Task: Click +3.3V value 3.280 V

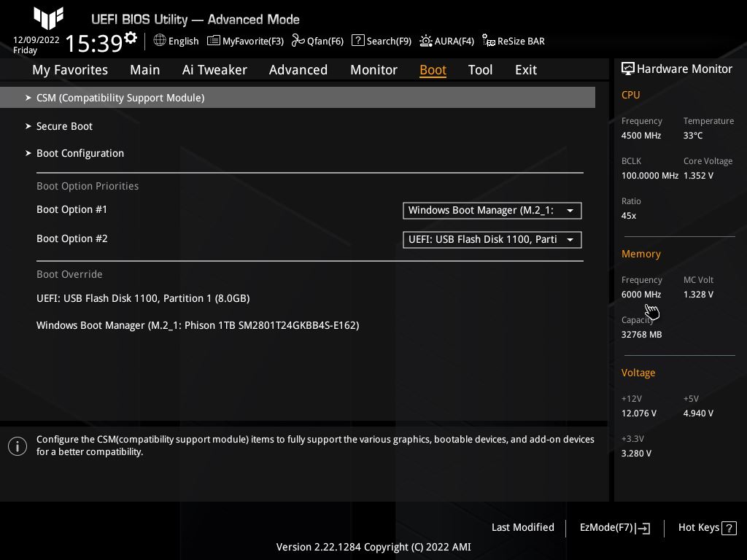Action: [636, 454]
